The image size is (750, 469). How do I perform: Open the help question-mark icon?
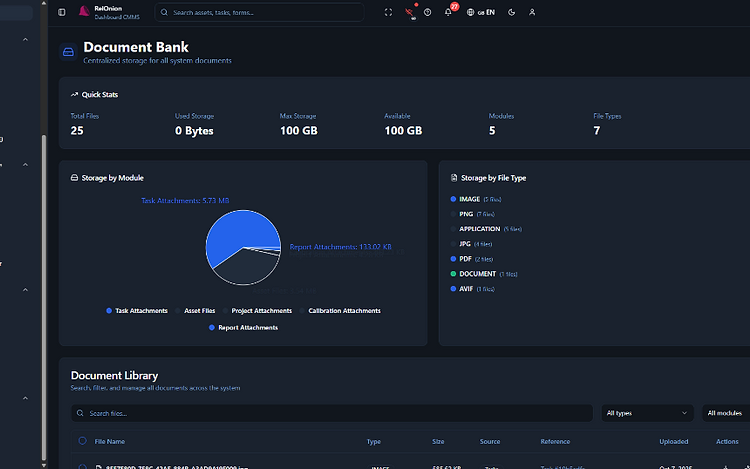tap(428, 12)
